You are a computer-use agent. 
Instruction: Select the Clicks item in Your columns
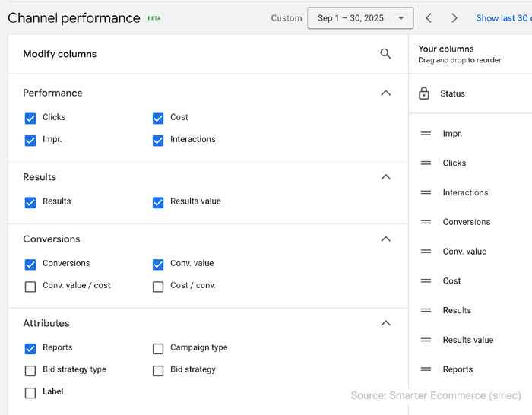[x=454, y=163]
